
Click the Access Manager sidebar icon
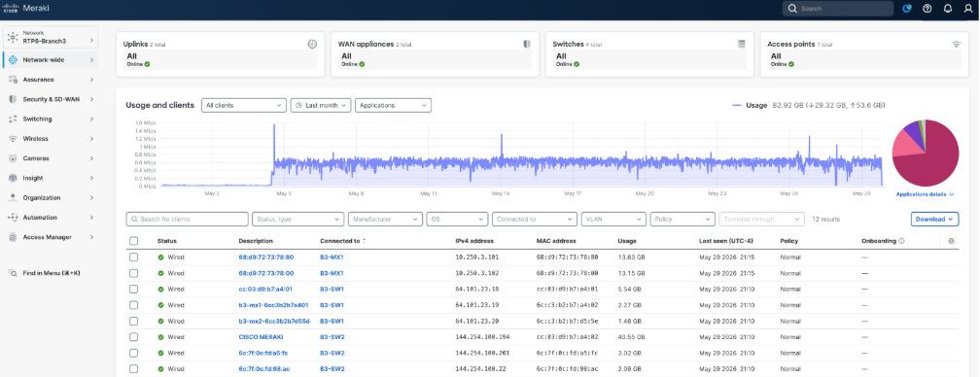point(13,237)
